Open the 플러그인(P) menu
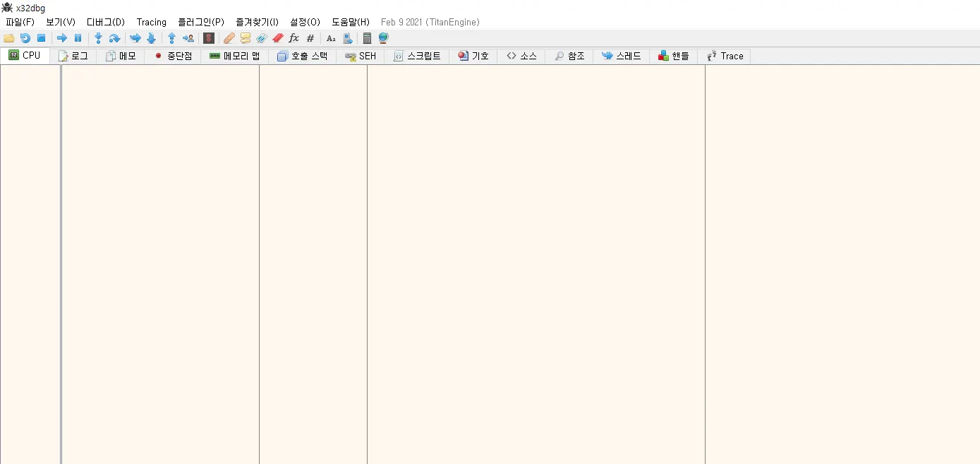The height and width of the screenshot is (464, 980). click(x=201, y=22)
